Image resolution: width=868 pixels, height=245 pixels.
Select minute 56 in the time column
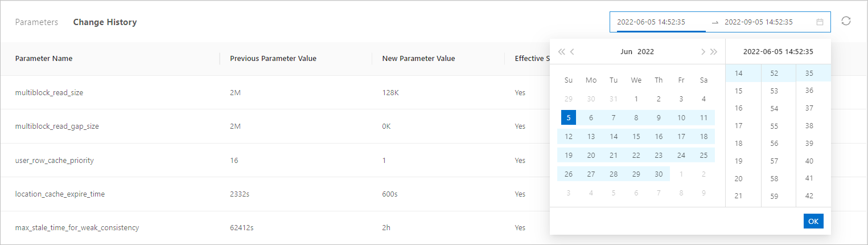[x=774, y=144]
